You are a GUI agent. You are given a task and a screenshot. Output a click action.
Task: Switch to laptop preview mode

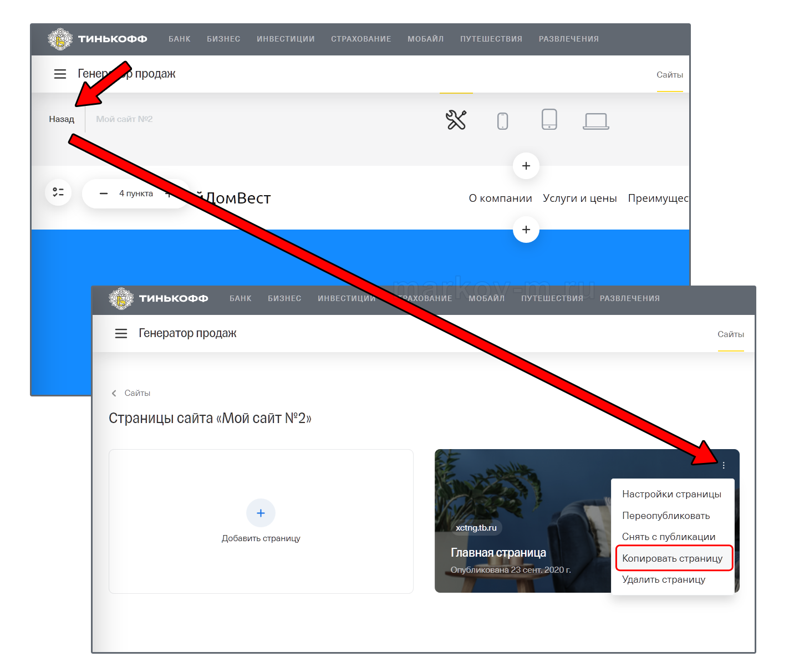(x=595, y=120)
